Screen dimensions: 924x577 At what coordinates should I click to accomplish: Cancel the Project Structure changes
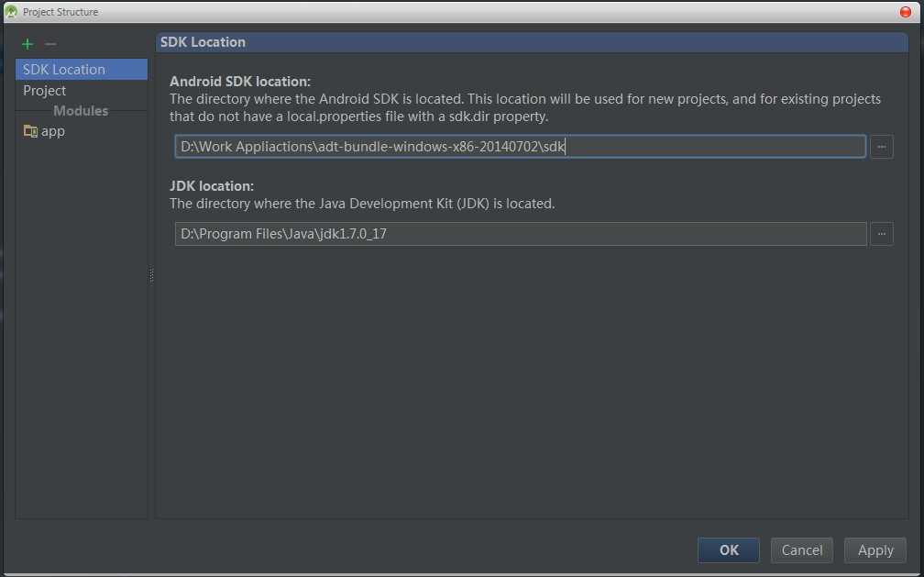(x=801, y=549)
